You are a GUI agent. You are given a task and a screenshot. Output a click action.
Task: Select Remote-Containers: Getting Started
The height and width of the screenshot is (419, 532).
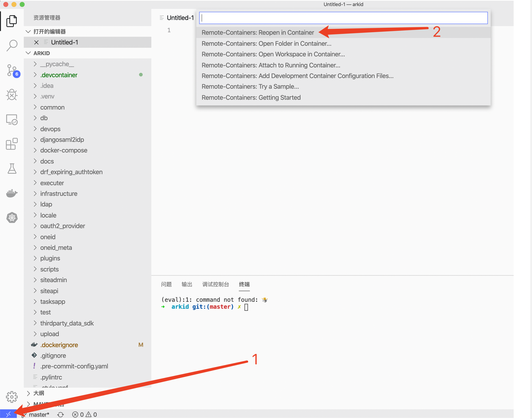(x=343, y=98)
